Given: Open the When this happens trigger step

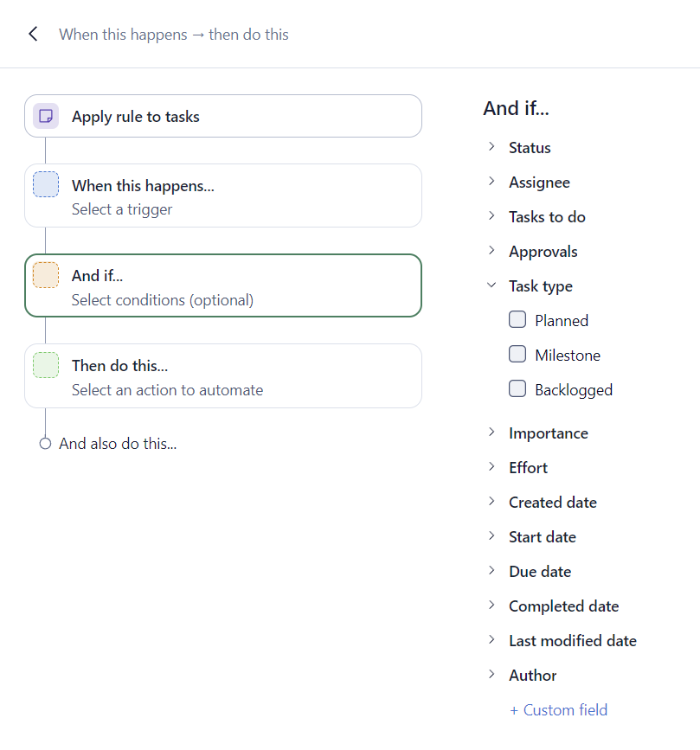Looking at the screenshot, I should coord(223,196).
